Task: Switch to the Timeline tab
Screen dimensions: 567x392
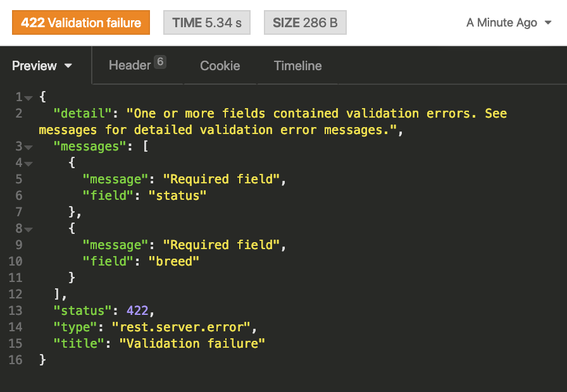Action: pos(297,66)
